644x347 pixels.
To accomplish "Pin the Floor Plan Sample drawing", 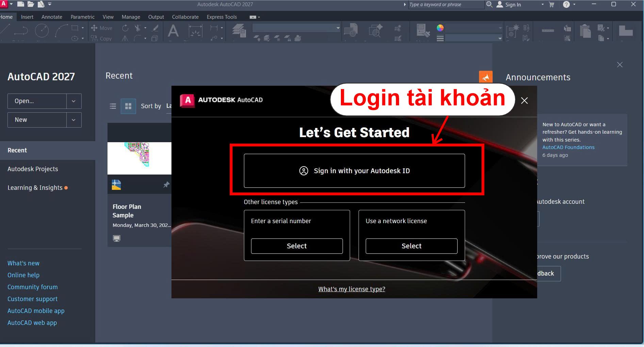I will coord(166,185).
